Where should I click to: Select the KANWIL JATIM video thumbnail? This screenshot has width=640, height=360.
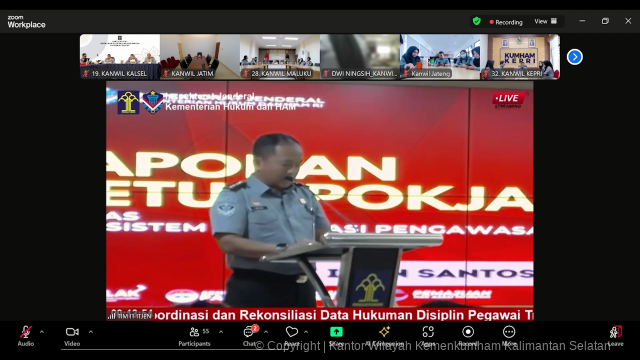200,57
